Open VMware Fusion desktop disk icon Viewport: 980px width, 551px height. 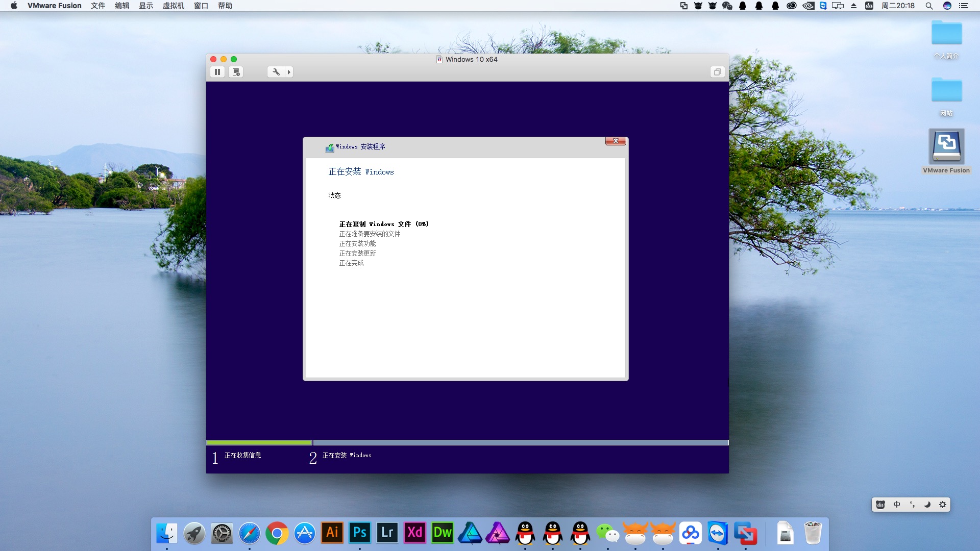[946, 146]
